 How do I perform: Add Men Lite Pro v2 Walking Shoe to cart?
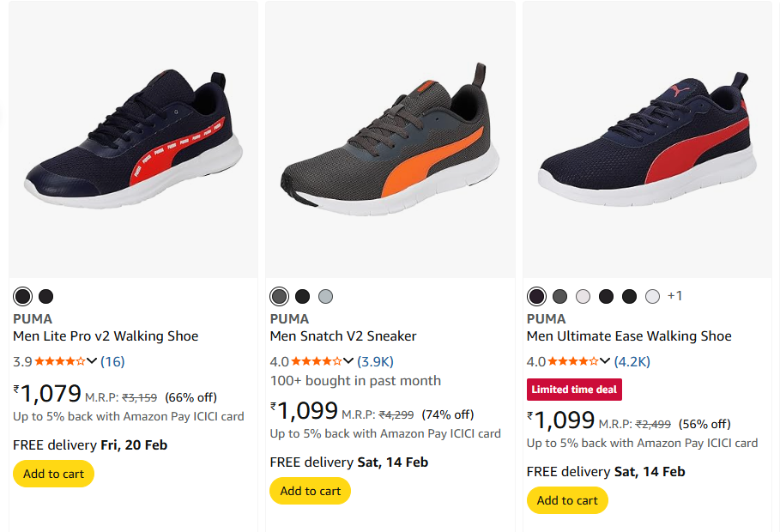coord(53,474)
